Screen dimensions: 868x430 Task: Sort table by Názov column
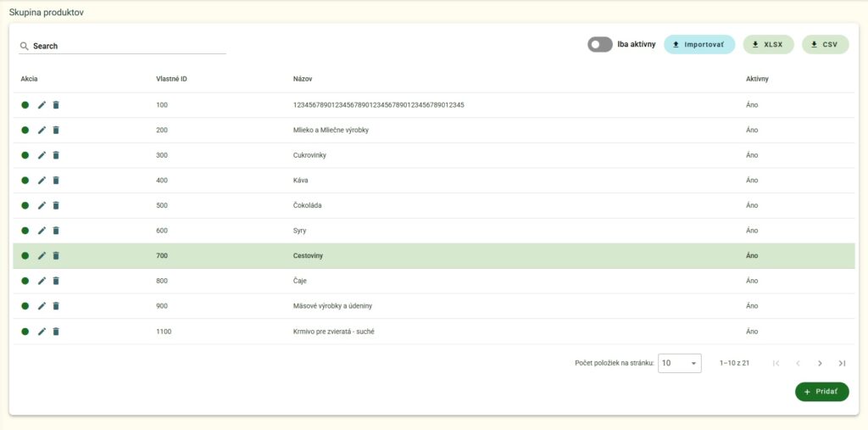point(303,79)
